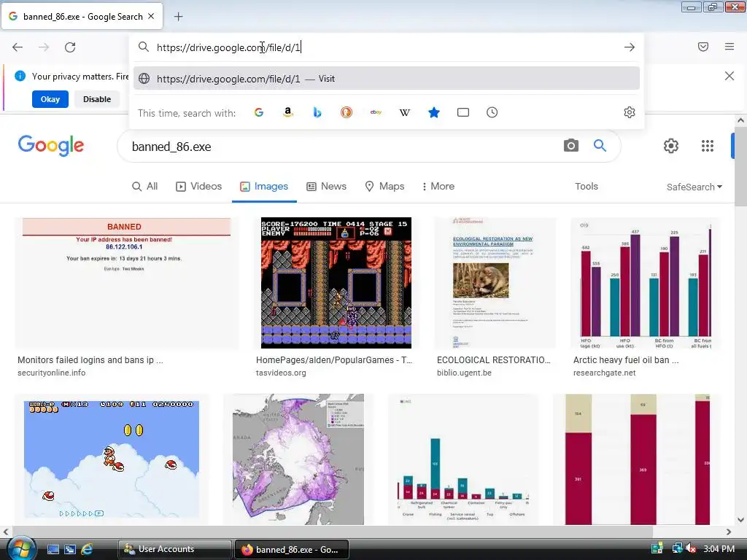Open a new tab with plus button
The width and height of the screenshot is (747, 560).
click(x=178, y=17)
